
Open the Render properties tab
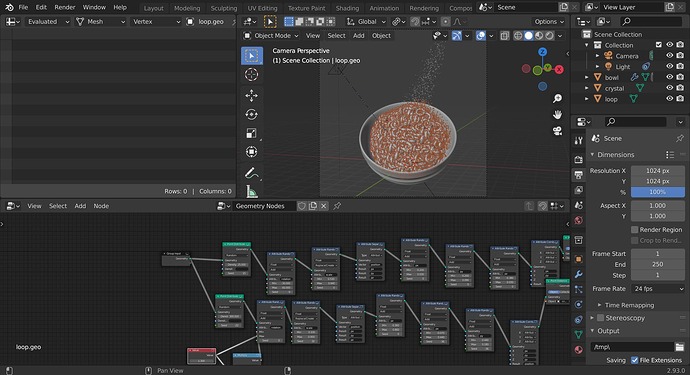(579, 159)
